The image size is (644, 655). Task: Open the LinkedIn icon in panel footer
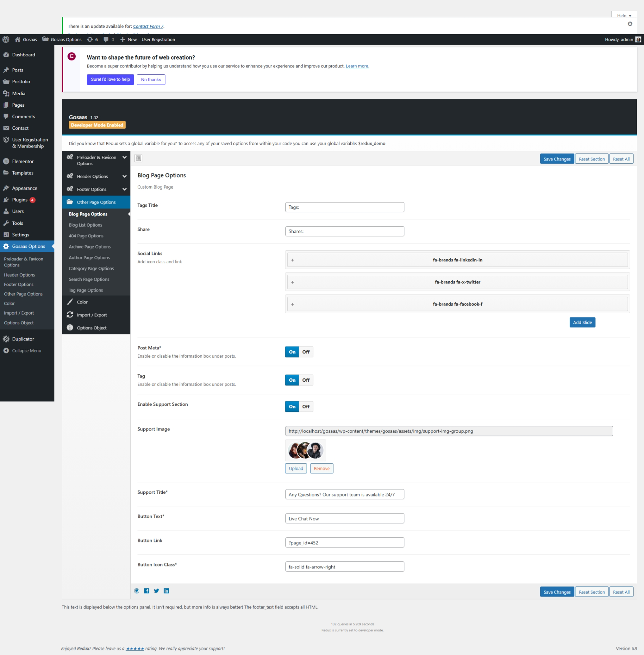point(166,591)
